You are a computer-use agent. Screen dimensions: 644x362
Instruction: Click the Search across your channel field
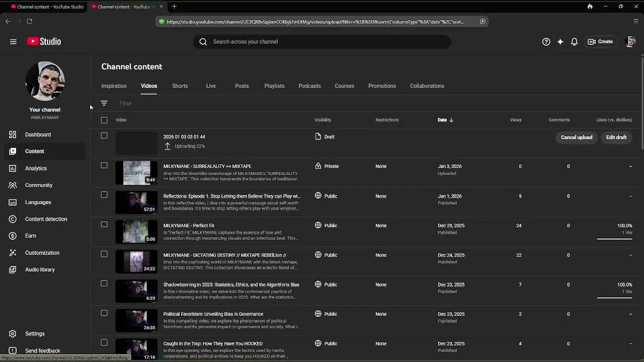click(x=322, y=42)
